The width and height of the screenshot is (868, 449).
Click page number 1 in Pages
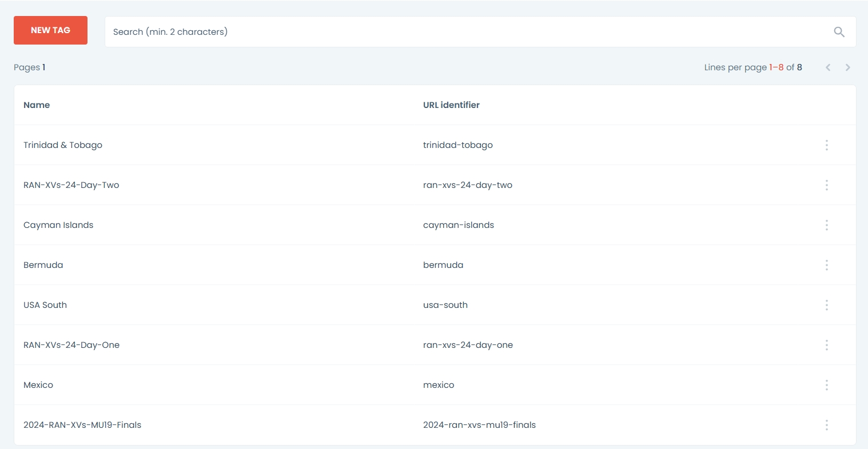pyautogui.click(x=43, y=67)
